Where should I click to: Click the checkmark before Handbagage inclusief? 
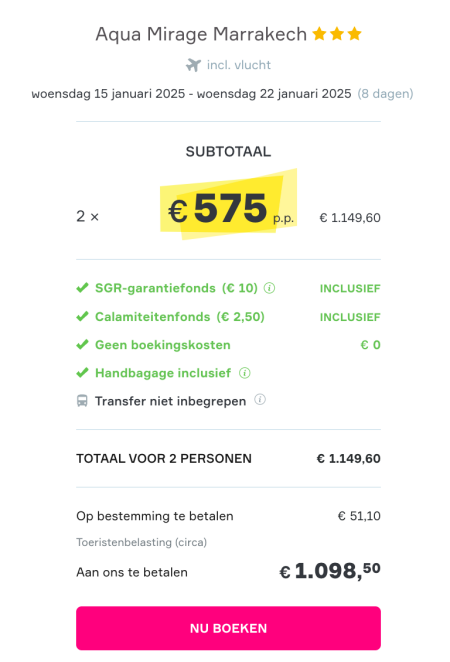point(82,373)
